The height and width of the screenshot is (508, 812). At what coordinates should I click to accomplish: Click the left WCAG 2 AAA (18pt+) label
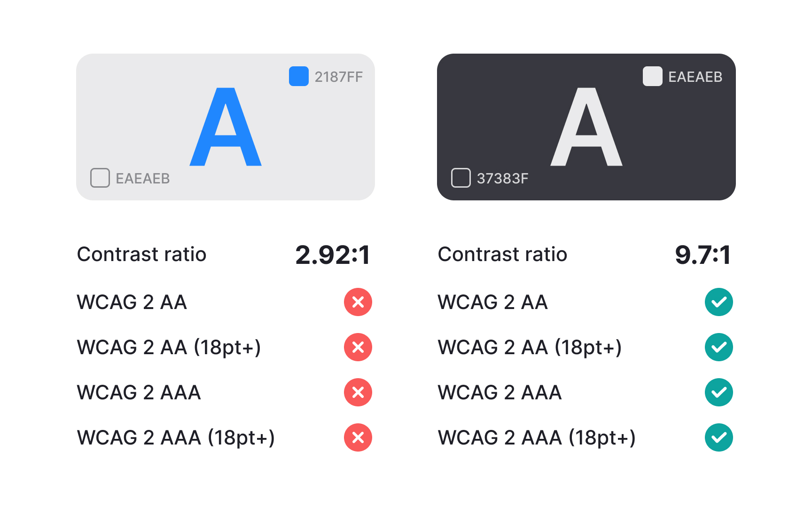tap(176, 438)
